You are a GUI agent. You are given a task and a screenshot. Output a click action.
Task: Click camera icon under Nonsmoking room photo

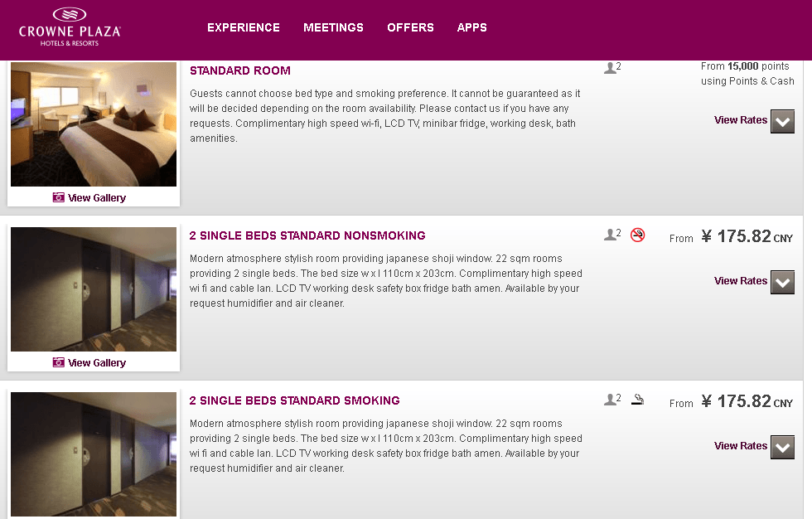click(x=59, y=362)
